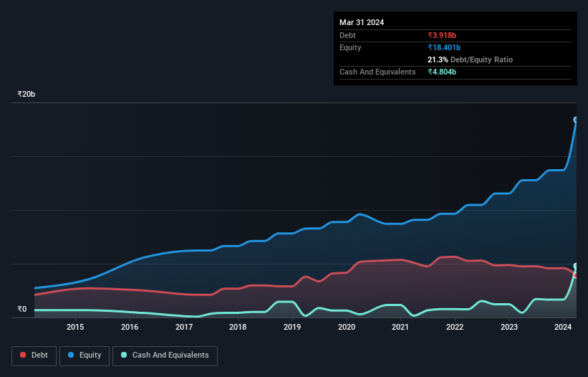This screenshot has height=377, width=588.
Task: Click the ₹0 y-axis label
Action: pyautogui.click(x=22, y=309)
